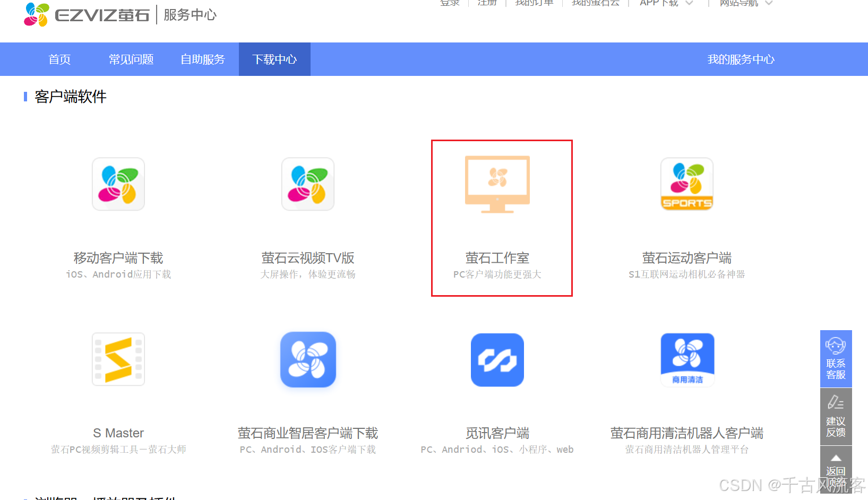Click the 联系客服 headset icon
868x500 pixels.
(836, 346)
